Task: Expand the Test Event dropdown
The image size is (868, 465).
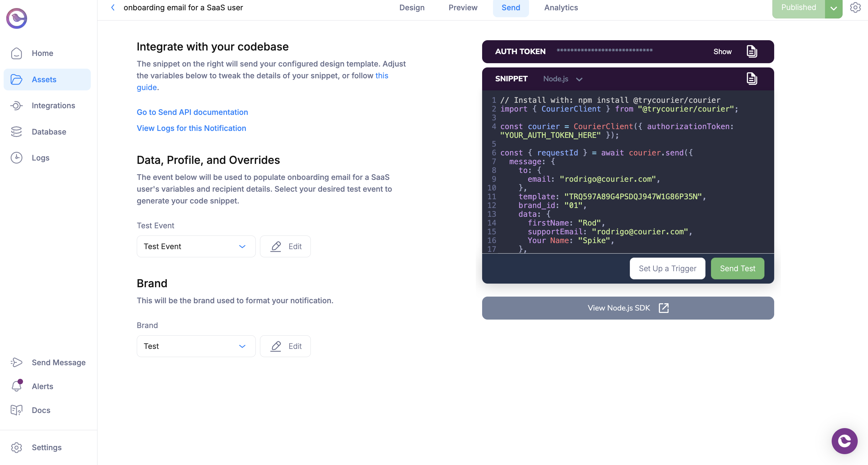Action: click(196, 246)
